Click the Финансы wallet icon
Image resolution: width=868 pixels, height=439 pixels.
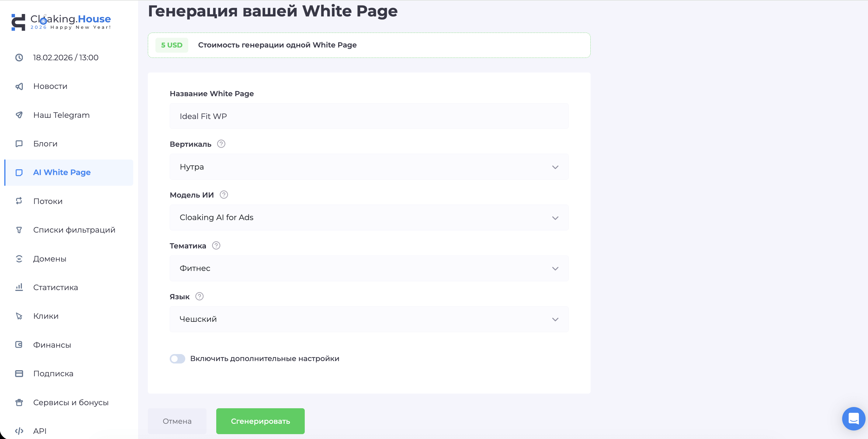click(19, 345)
